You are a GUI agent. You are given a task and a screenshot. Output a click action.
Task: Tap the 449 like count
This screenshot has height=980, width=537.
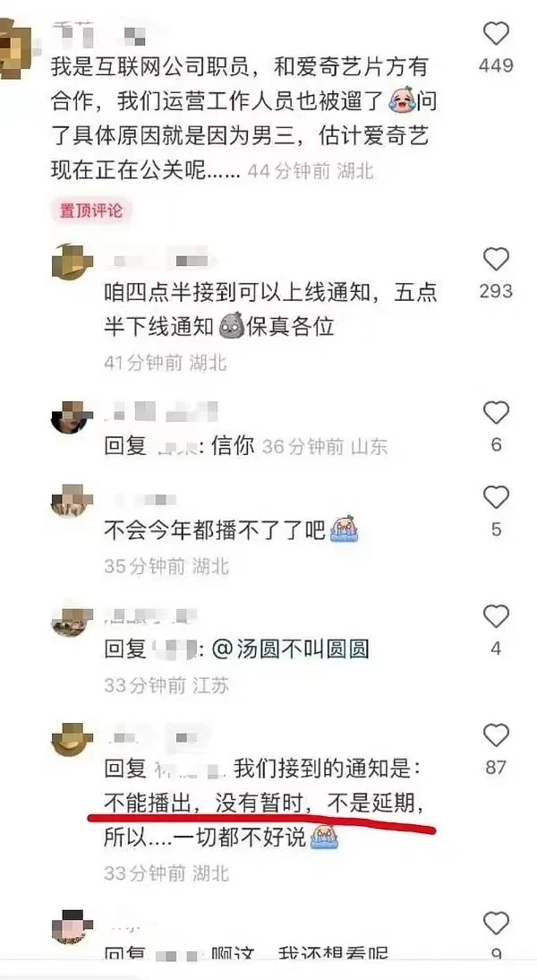(x=497, y=65)
